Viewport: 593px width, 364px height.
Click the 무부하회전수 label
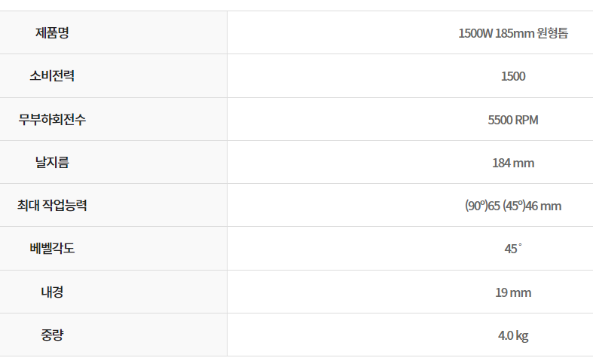[52, 119]
